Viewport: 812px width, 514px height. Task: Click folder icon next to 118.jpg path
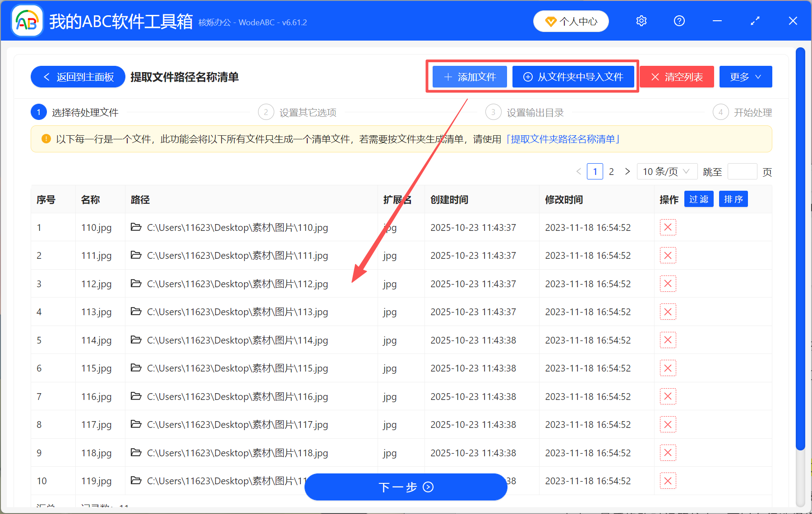click(x=136, y=453)
